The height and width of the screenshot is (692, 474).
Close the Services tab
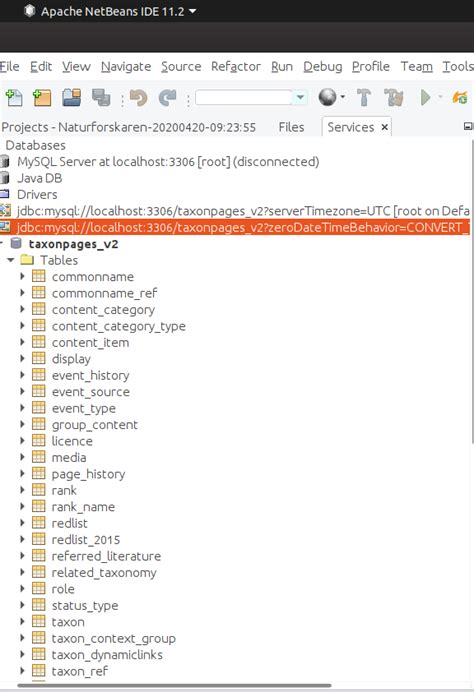pyautogui.click(x=384, y=127)
